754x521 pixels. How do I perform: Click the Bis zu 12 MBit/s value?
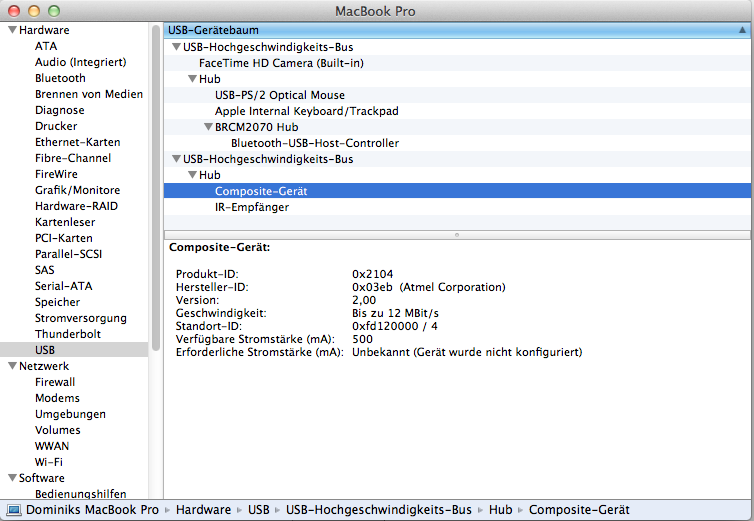[395, 313]
